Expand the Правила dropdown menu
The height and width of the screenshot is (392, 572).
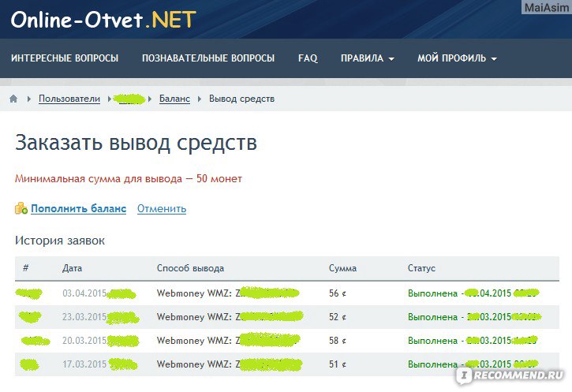(368, 58)
